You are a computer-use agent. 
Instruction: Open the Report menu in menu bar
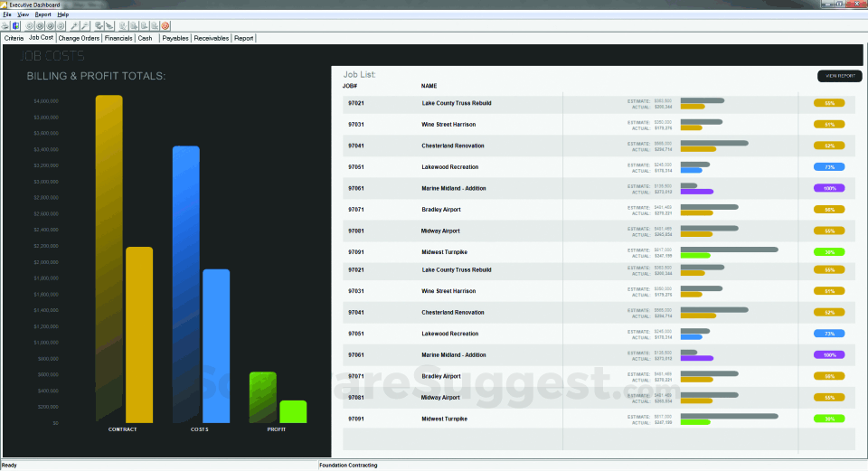pyautogui.click(x=42, y=14)
